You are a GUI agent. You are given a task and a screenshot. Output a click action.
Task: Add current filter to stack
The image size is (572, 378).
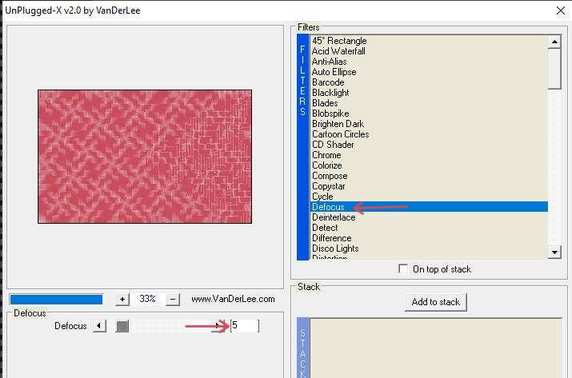pos(436,302)
